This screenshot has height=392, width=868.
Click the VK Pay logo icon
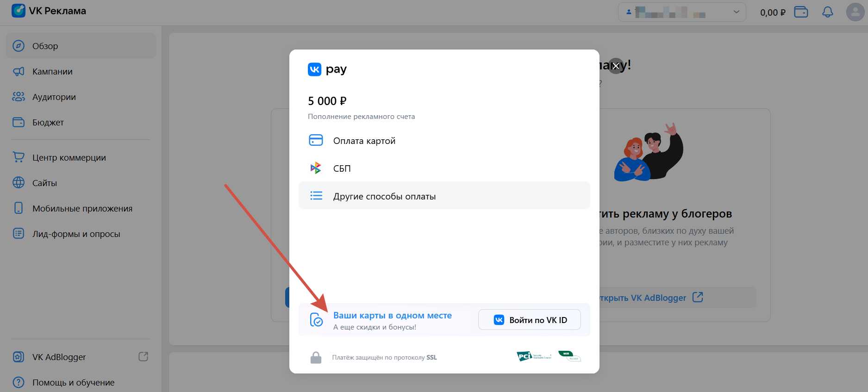314,69
